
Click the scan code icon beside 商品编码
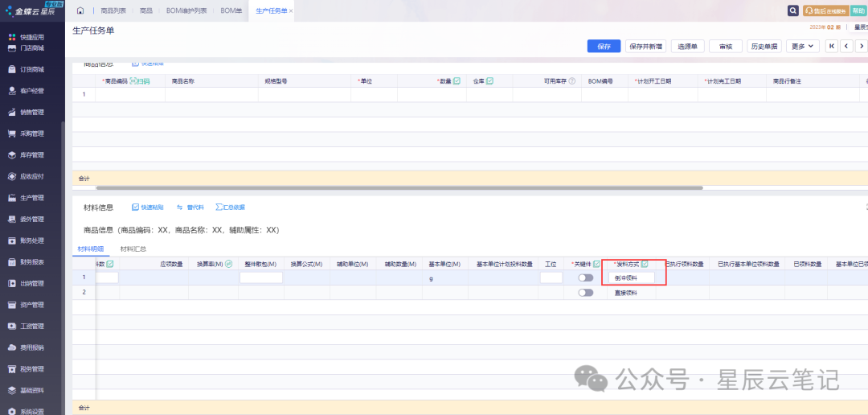click(140, 81)
